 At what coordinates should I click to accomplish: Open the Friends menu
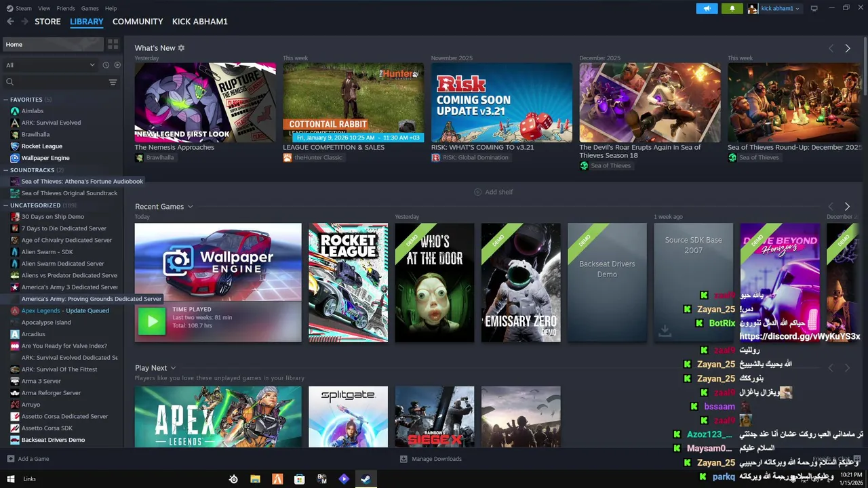click(x=66, y=8)
